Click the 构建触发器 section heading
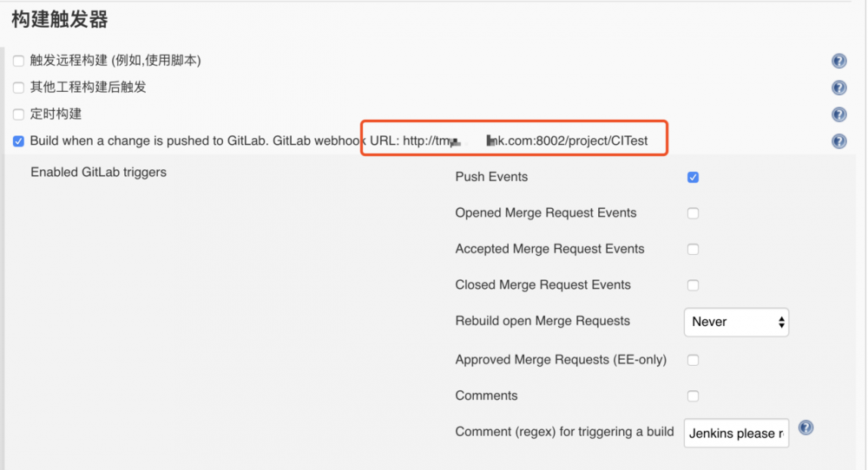868x470 pixels. [x=60, y=19]
